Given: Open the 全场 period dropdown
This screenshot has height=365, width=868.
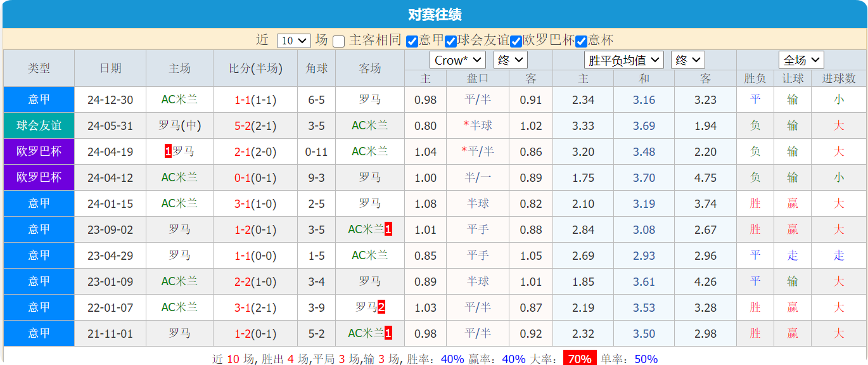Looking at the screenshot, I should click(x=800, y=60).
